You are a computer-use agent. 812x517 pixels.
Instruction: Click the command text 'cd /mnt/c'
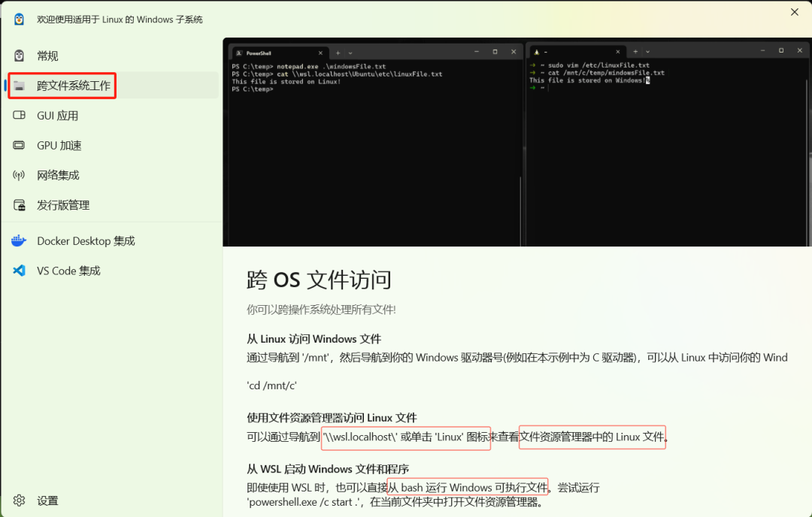(x=271, y=385)
